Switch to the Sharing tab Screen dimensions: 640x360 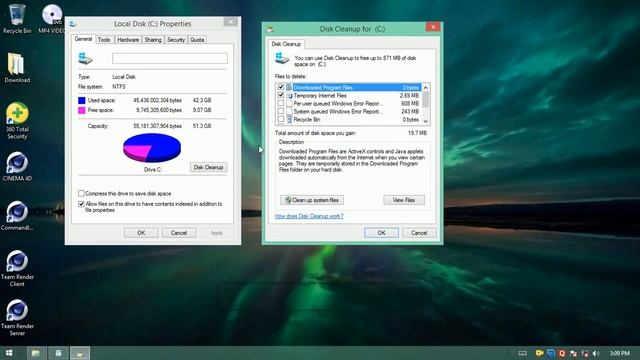point(153,40)
